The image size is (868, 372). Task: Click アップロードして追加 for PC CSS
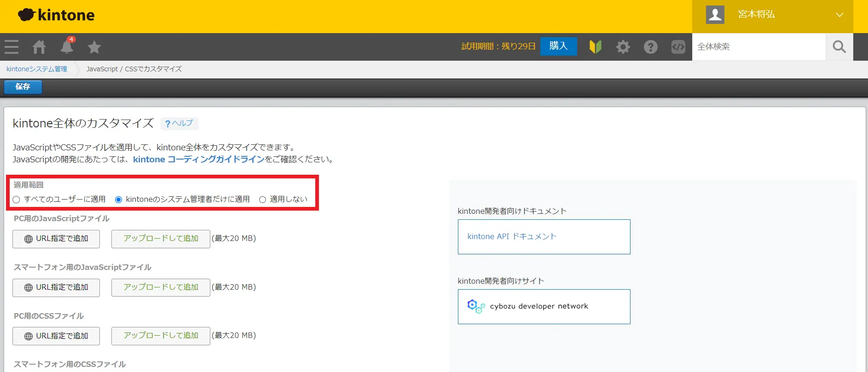pyautogui.click(x=161, y=336)
